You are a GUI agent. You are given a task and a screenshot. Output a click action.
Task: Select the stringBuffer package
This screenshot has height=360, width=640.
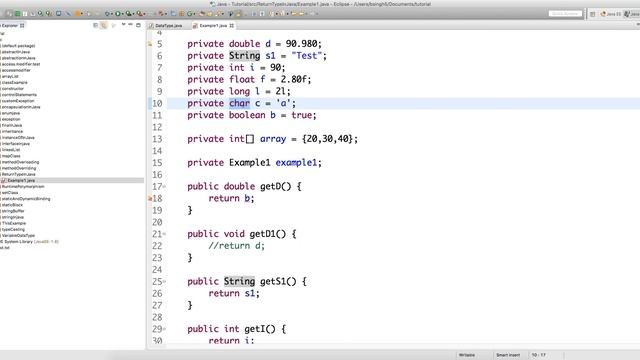13,211
